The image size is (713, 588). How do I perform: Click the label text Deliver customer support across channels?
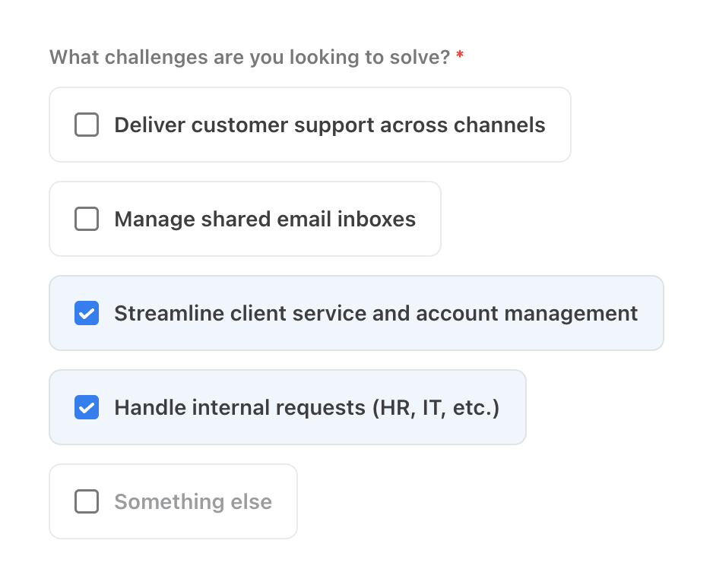(x=330, y=125)
